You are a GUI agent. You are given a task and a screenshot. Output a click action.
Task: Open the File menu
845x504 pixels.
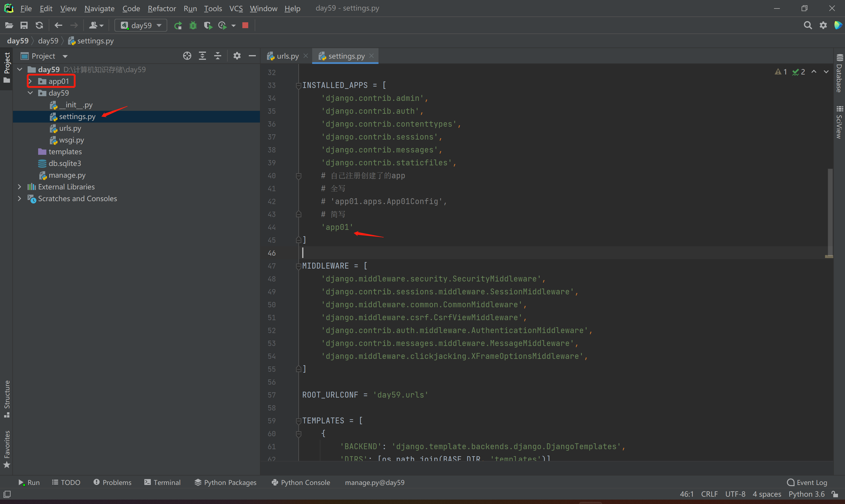click(26, 9)
